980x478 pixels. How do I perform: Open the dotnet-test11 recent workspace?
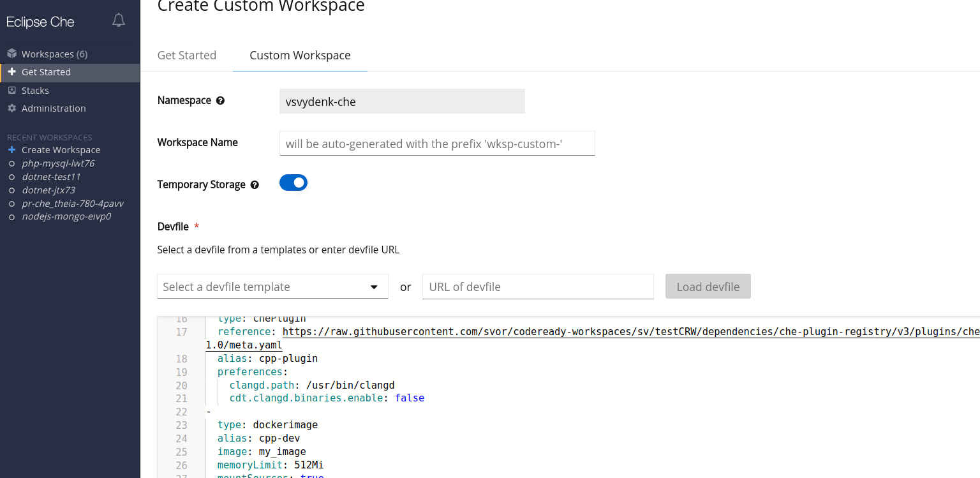51,177
